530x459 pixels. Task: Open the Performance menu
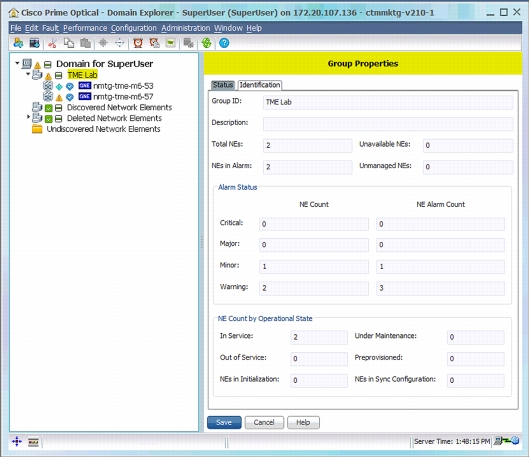(85, 28)
